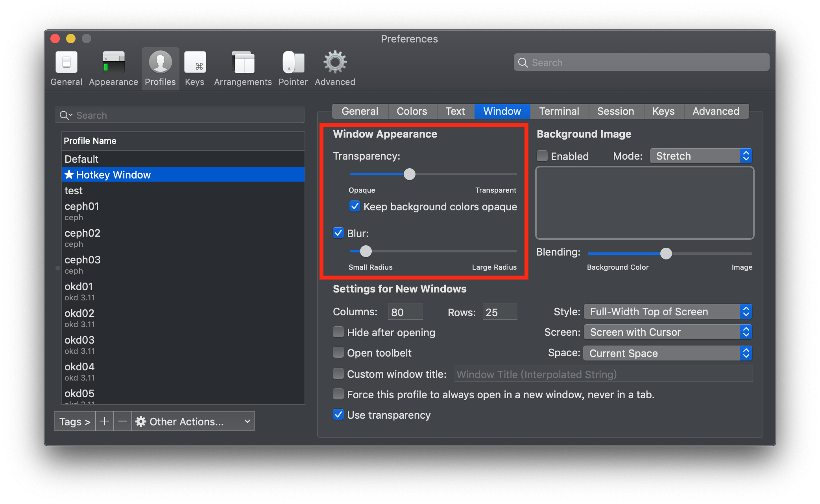Open the Terminal profile tab

[559, 111]
